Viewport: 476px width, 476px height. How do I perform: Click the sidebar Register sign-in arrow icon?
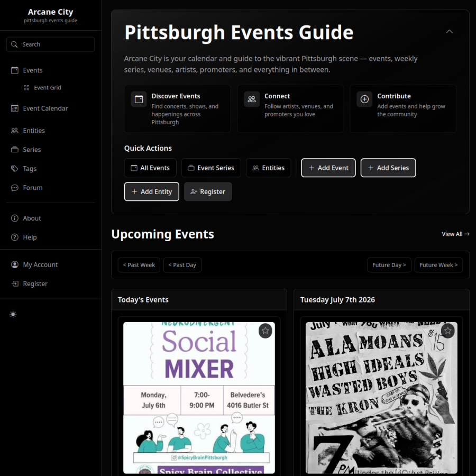click(x=15, y=283)
